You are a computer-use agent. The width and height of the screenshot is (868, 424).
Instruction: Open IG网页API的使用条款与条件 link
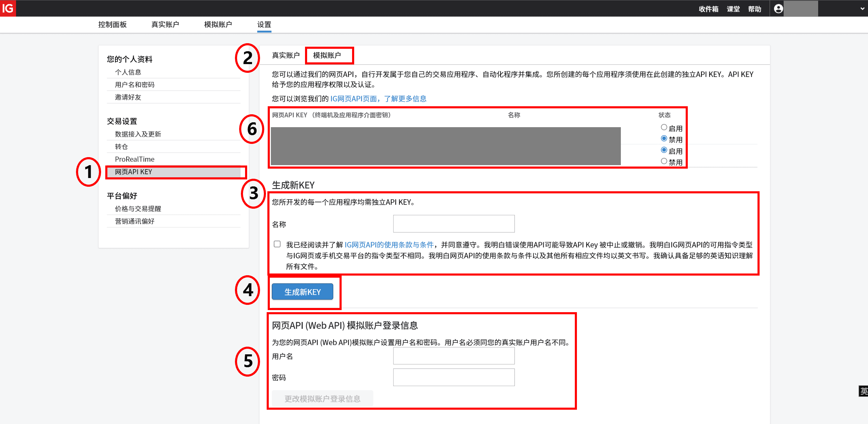pyautogui.click(x=389, y=245)
